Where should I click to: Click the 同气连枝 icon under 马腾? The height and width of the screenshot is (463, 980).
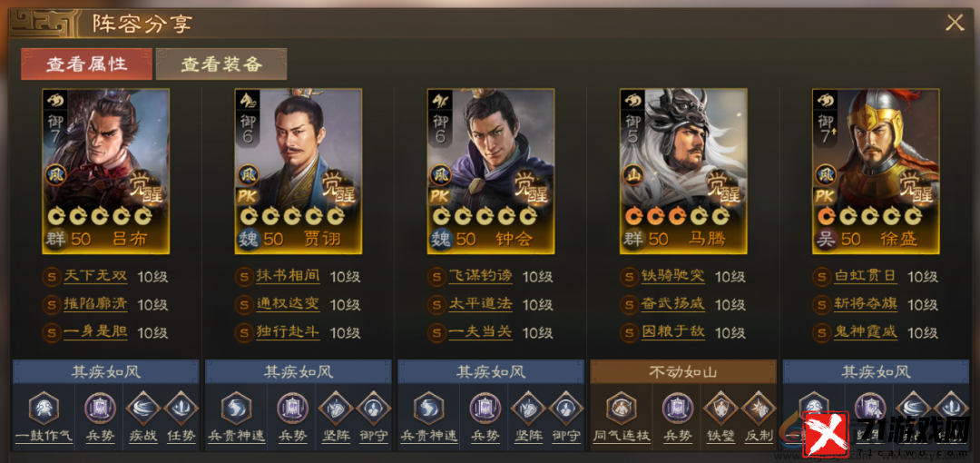click(622, 407)
